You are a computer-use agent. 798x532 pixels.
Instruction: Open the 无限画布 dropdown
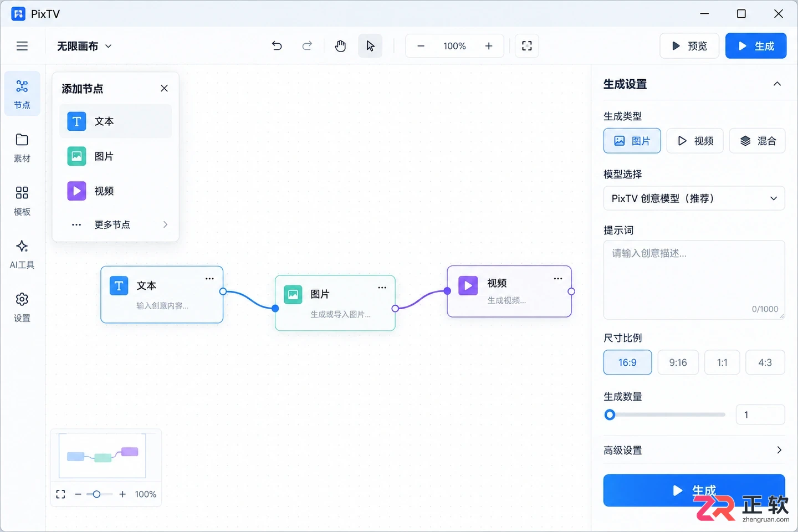[84, 46]
